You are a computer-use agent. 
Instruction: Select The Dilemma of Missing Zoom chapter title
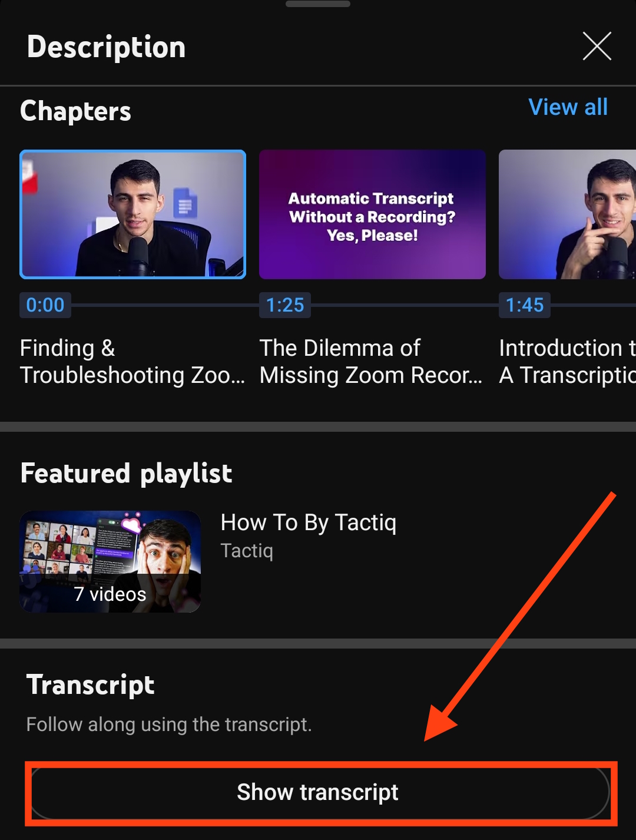pyautogui.click(x=372, y=361)
